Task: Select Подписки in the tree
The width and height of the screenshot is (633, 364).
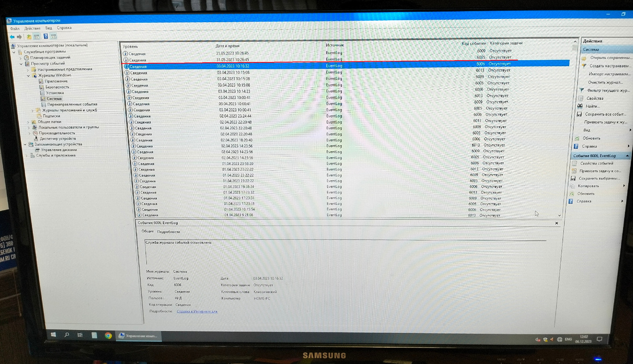Action: [x=51, y=116]
